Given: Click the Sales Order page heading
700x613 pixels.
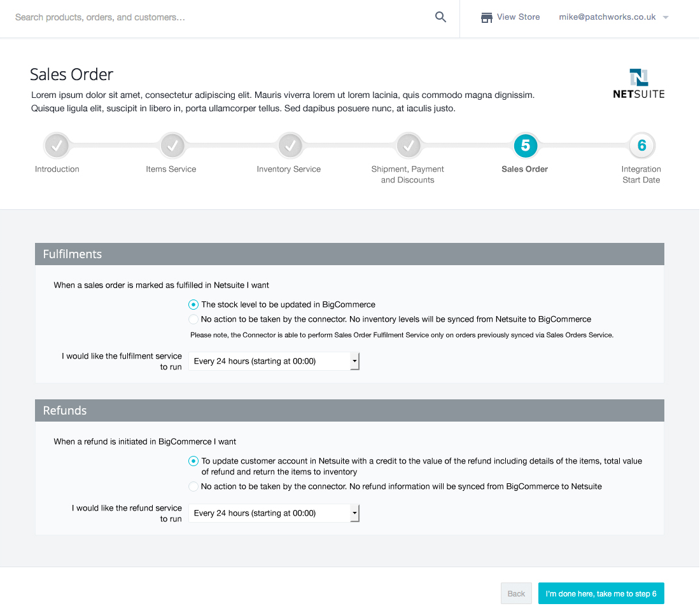Looking at the screenshot, I should [71, 74].
